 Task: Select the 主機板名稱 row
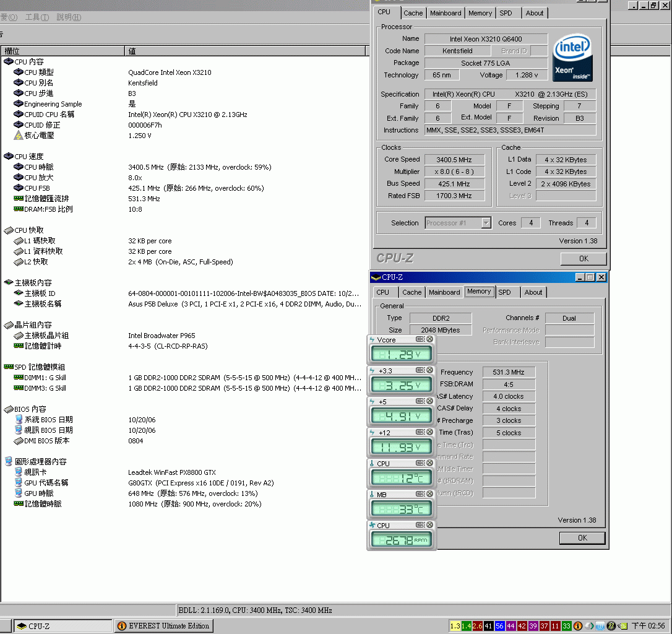point(184,304)
